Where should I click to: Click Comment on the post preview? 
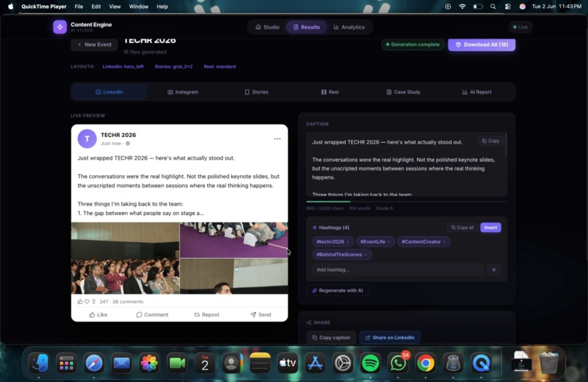[152, 314]
